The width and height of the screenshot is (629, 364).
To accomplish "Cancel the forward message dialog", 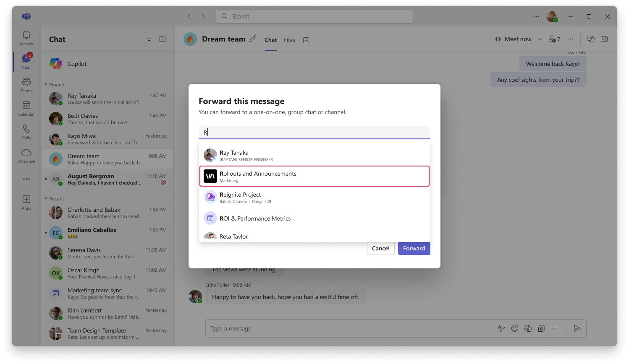I will tap(380, 248).
